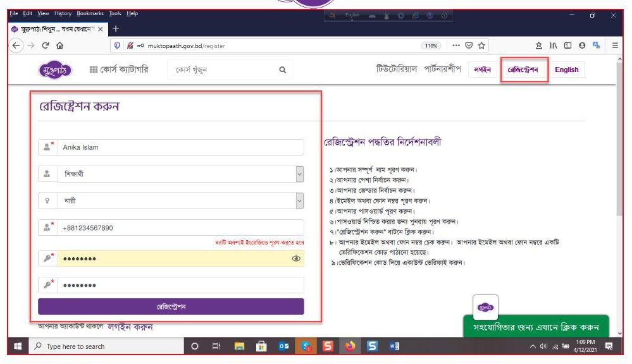Toggle password visibility with the eye icon

pos(295,258)
